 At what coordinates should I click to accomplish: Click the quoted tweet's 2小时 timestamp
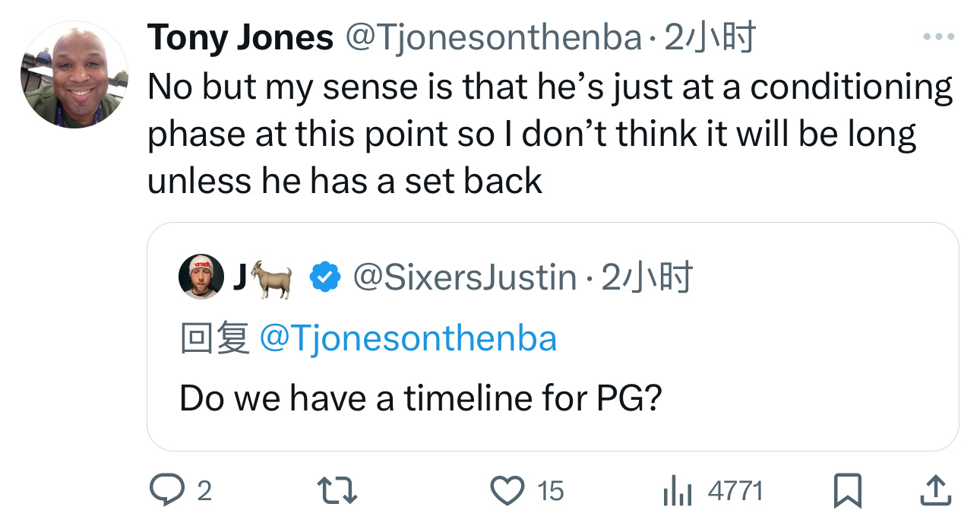pos(647,278)
